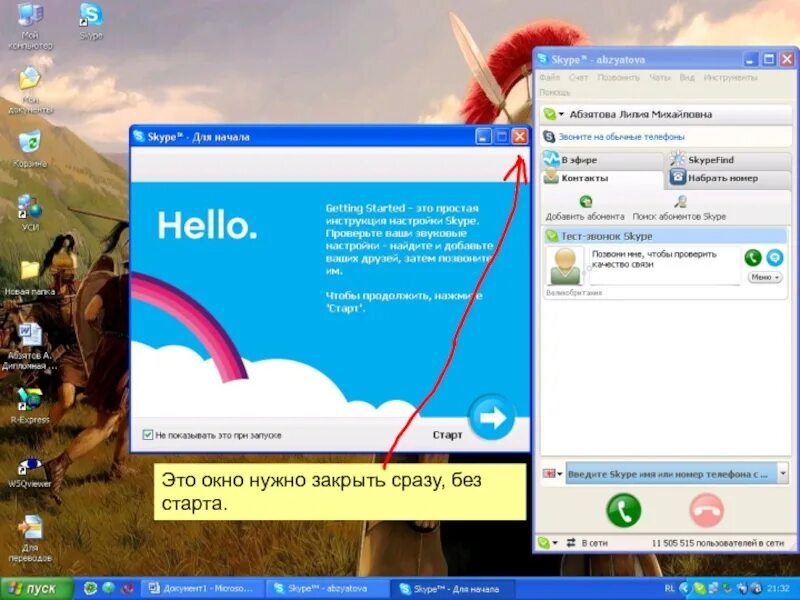Image resolution: width=800 pixels, height=600 pixels.
Task: Click the Старт label button
Action: [447, 435]
